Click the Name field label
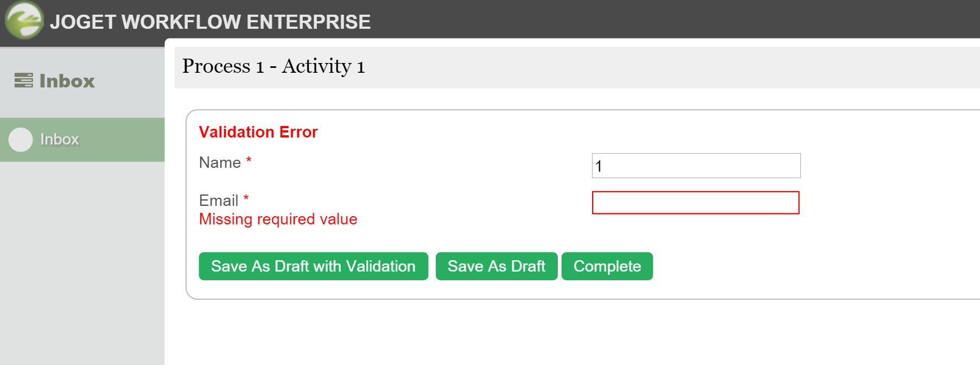Image resolution: width=980 pixels, height=365 pixels. [220, 162]
